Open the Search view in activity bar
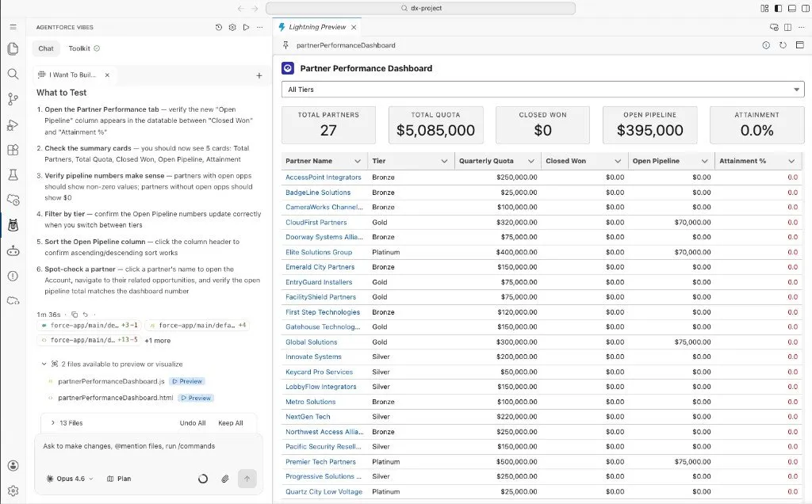 coord(13,74)
